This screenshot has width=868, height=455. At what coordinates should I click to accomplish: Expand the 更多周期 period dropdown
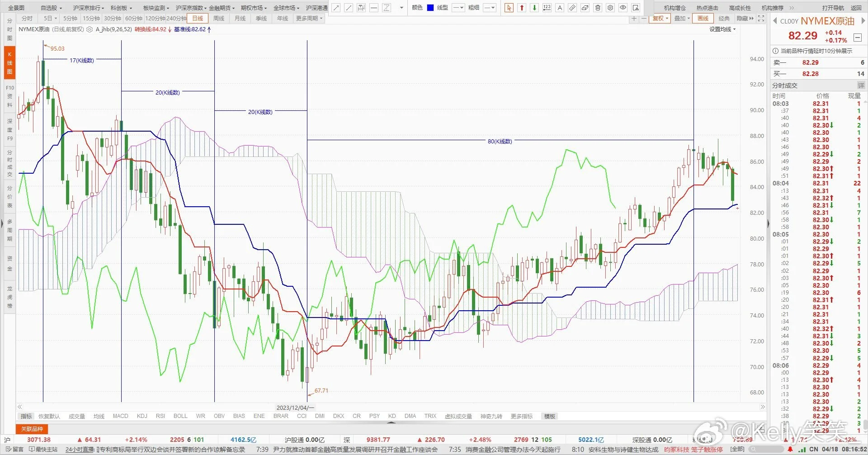pos(309,19)
